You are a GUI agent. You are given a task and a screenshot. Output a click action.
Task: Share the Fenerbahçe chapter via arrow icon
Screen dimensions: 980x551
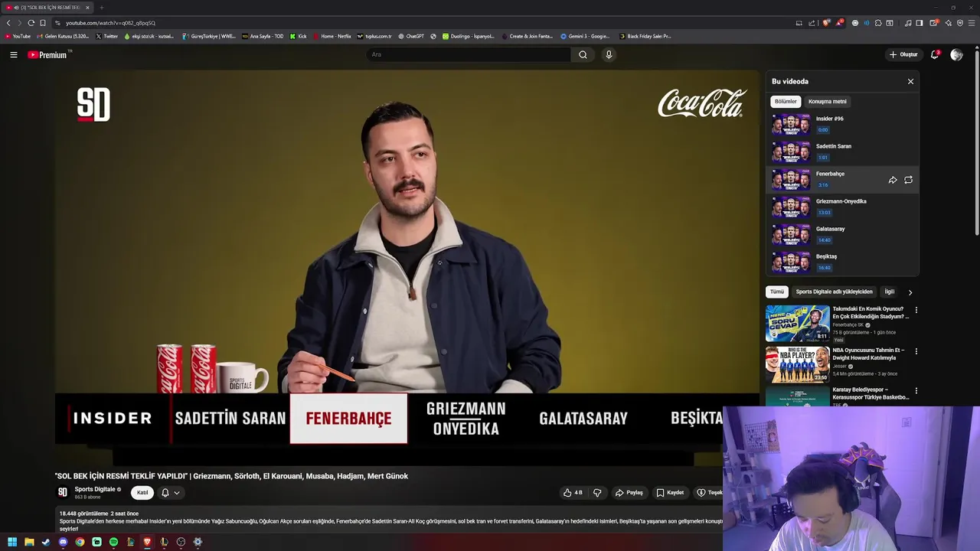pyautogui.click(x=893, y=180)
